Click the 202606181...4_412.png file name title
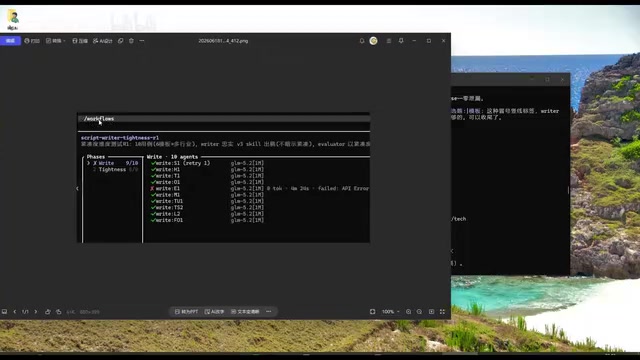Viewport: 640px width, 360px height. coord(223,41)
